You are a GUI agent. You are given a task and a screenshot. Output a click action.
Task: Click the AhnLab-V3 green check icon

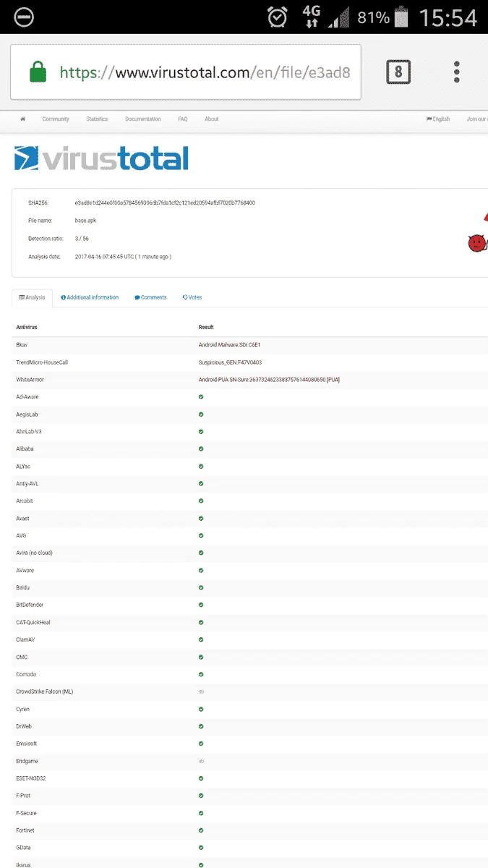[201, 431]
